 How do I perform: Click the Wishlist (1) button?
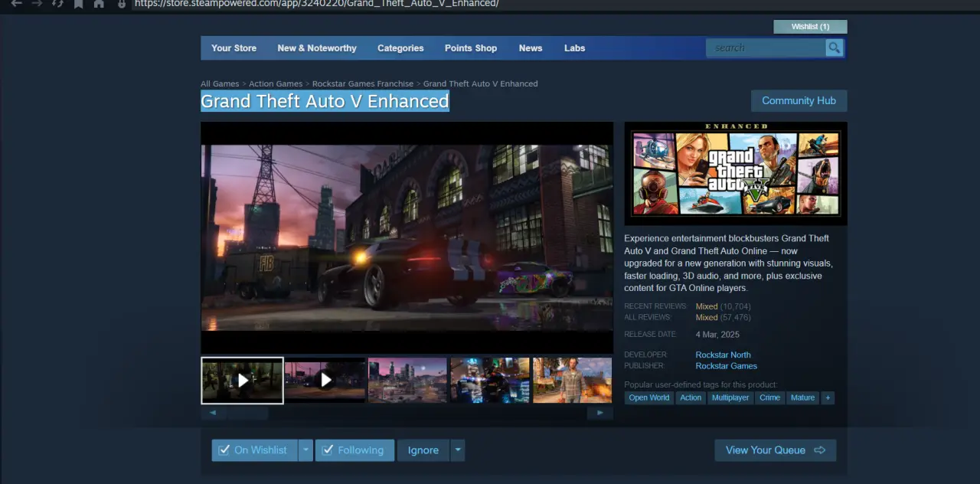810,27
